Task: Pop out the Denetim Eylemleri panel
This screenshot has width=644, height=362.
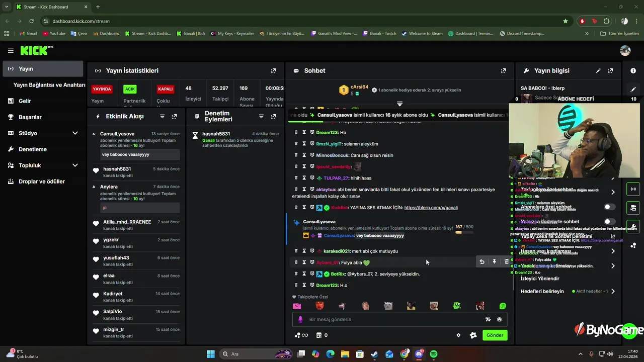Action: (273, 116)
